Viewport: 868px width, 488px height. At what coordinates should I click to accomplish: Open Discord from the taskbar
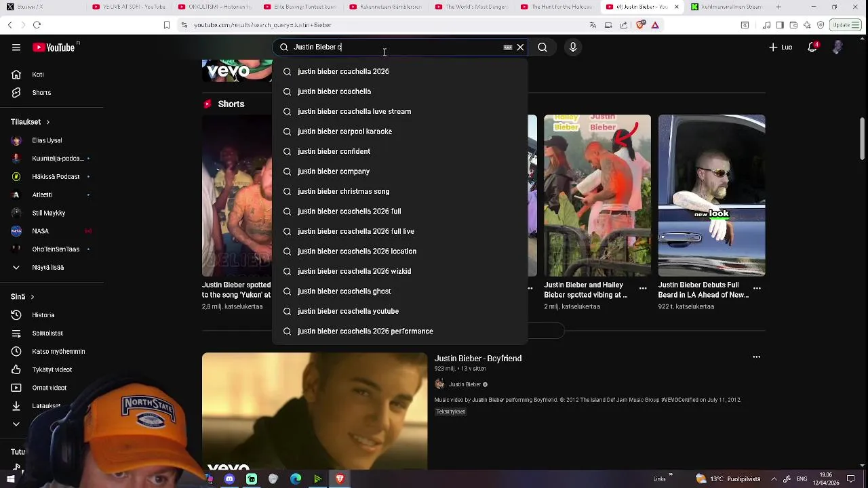tap(229, 479)
